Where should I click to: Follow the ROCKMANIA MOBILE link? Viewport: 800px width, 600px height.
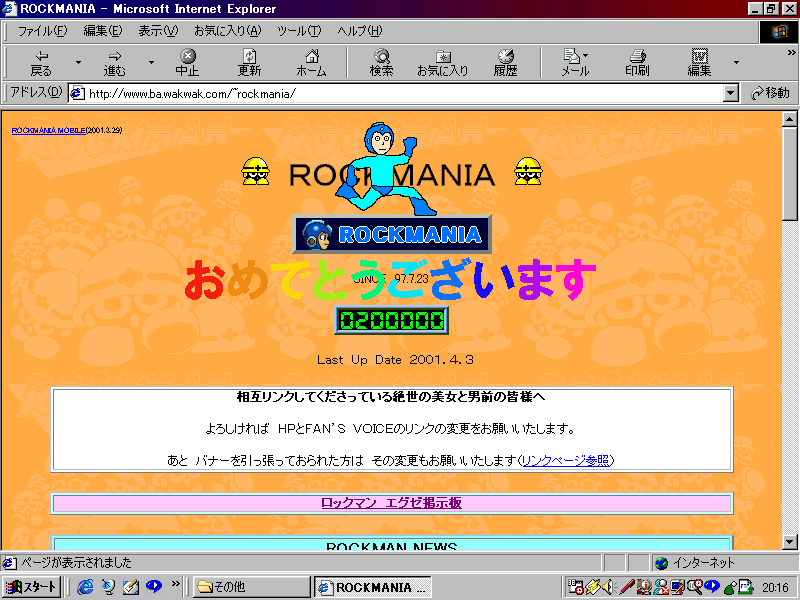click(x=48, y=130)
